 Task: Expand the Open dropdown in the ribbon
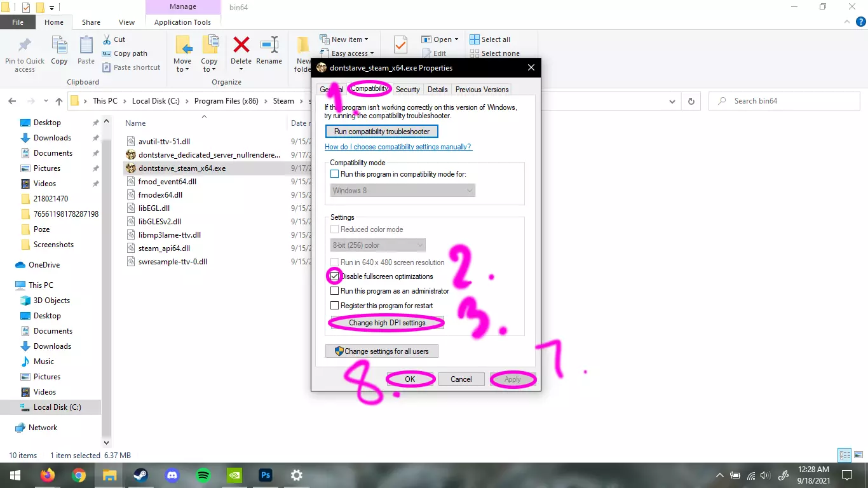456,39
